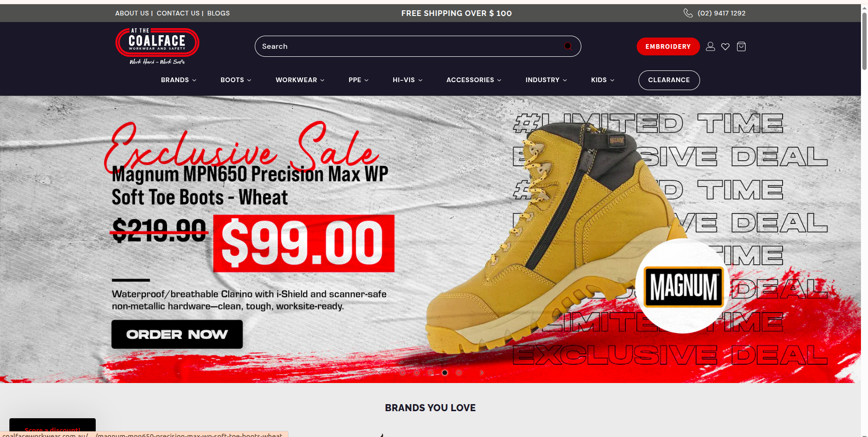Click the At The Coalface logo
Screen dimensions: 868x437
157,46
